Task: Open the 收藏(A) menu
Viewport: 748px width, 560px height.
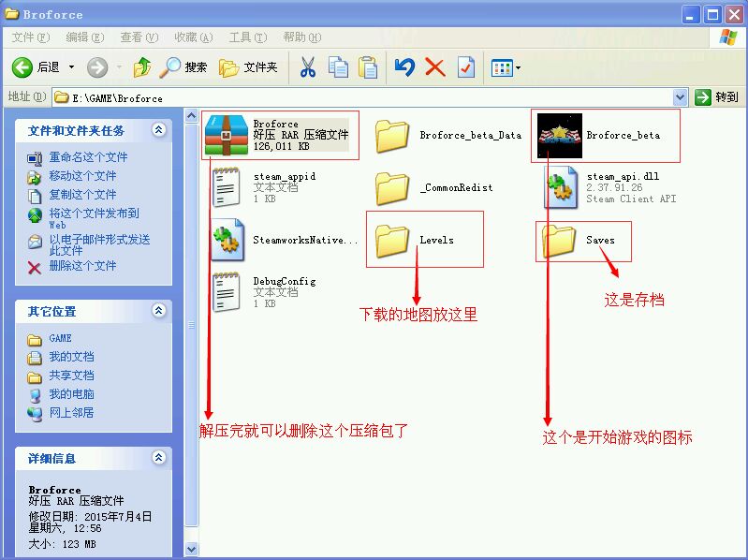Action: 193,37
